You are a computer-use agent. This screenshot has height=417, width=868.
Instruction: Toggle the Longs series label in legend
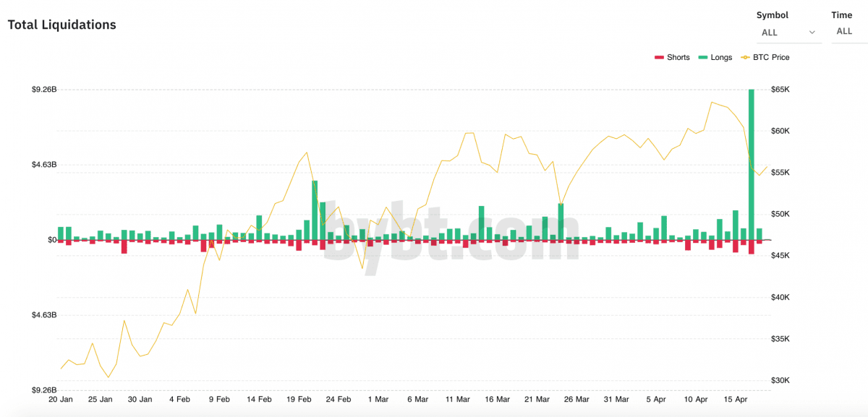[721, 58]
